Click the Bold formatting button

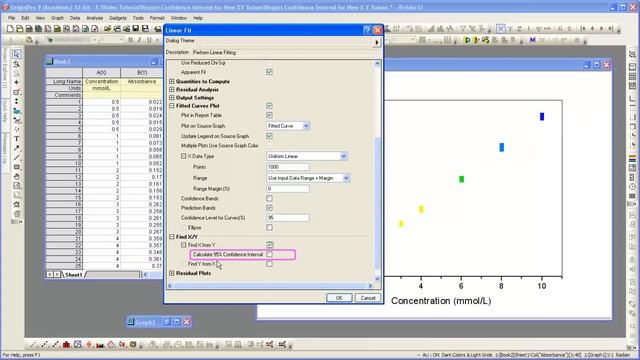(130, 40)
